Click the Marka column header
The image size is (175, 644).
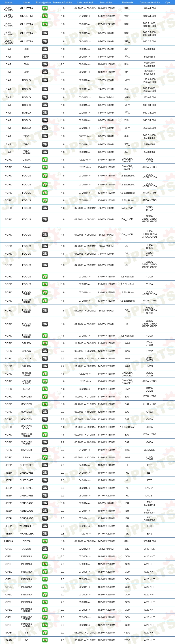pyautogui.click(x=9, y=2)
